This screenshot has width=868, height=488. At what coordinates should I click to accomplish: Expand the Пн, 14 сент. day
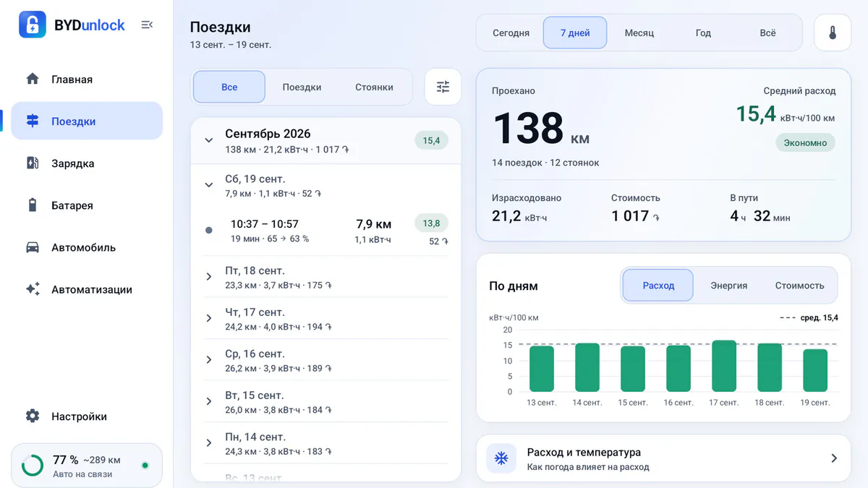pos(208,442)
